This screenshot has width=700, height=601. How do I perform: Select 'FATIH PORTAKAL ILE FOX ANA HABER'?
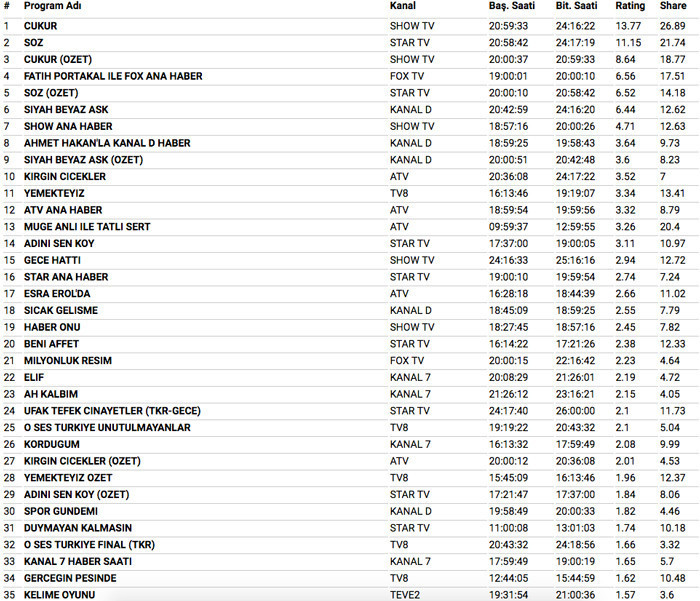point(113,76)
